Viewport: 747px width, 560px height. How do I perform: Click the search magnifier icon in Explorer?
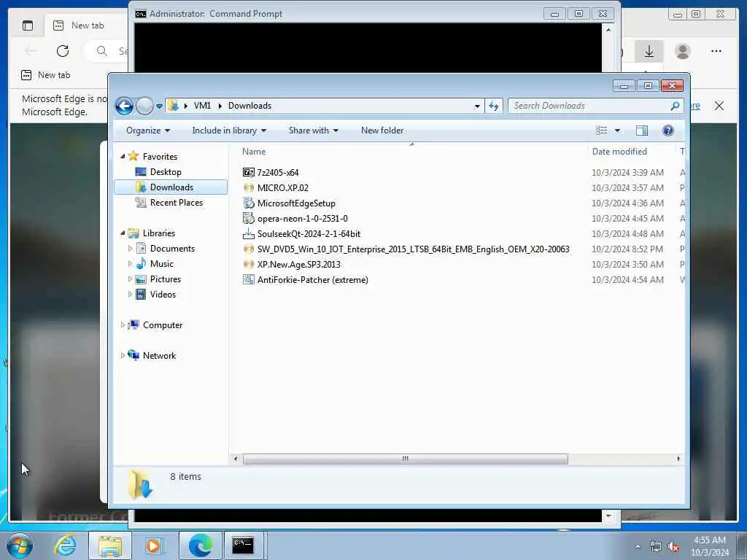(675, 106)
